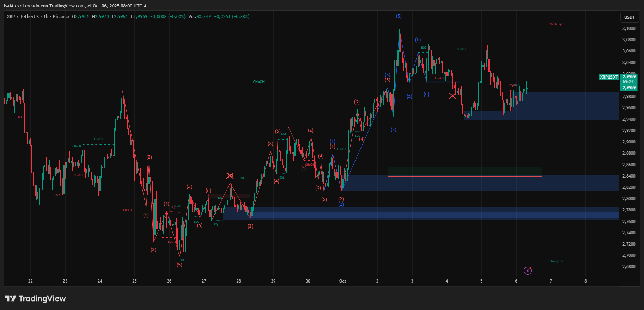Click the red crossed-box marker near Sep 28
This screenshot has width=644, height=310.
click(230, 175)
